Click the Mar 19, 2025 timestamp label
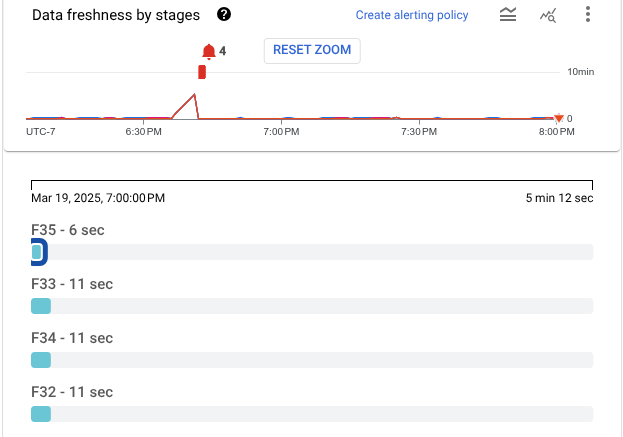The height and width of the screenshot is (437, 623). [x=98, y=198]
